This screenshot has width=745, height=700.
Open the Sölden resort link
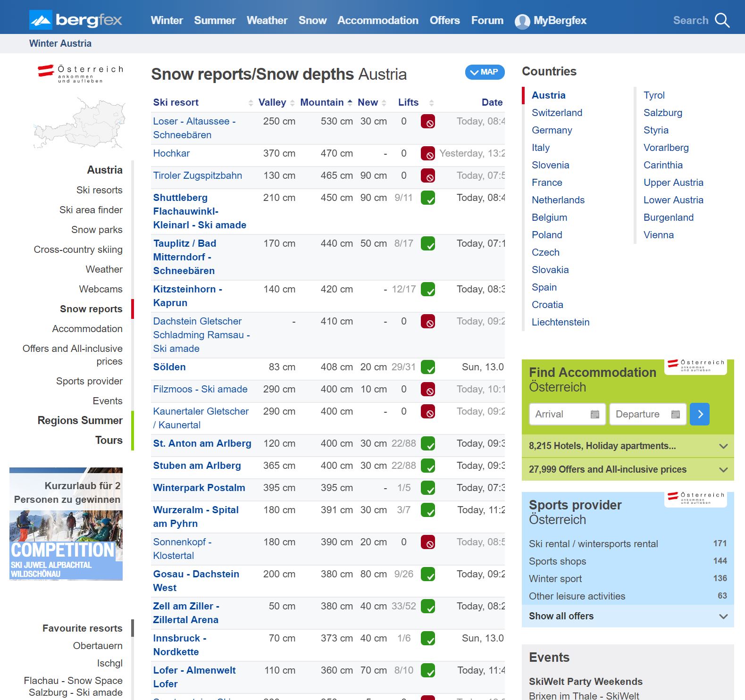point(169,367)
